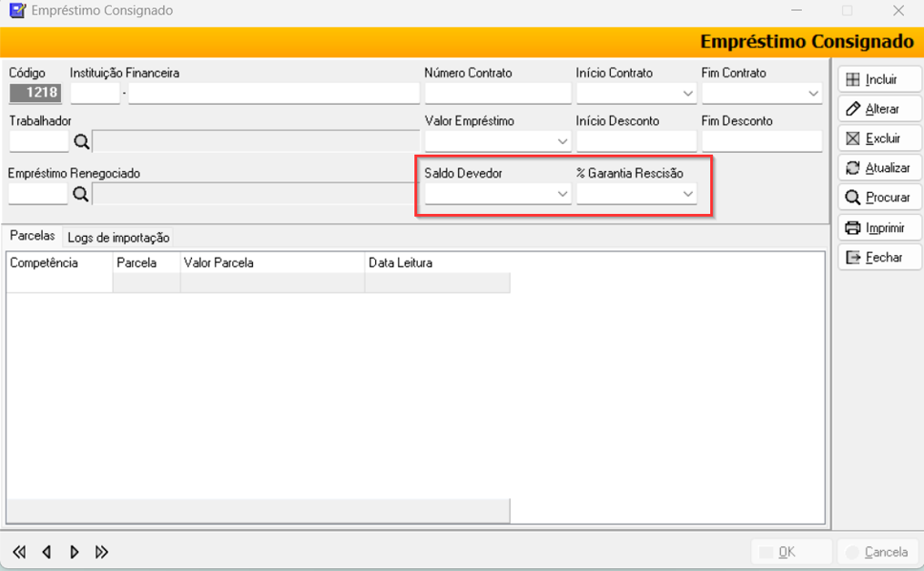Click the app icon in title bar
924x571 pixels.
(17, 11)
